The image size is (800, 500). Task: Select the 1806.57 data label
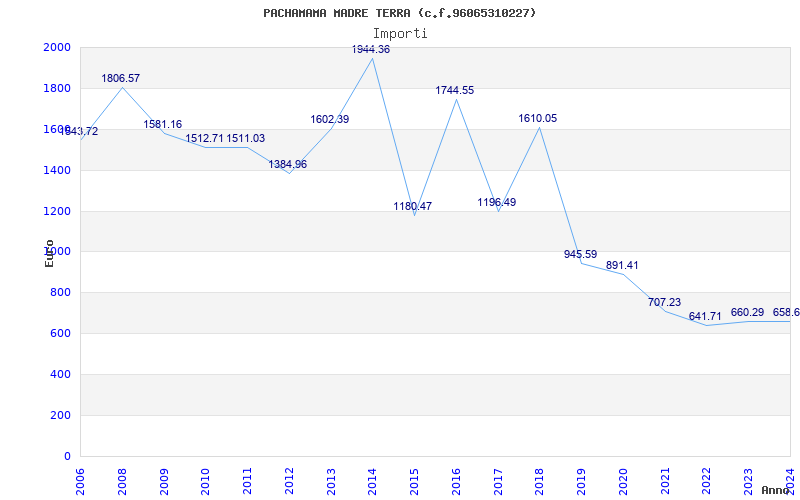click(x=120, y=79)
